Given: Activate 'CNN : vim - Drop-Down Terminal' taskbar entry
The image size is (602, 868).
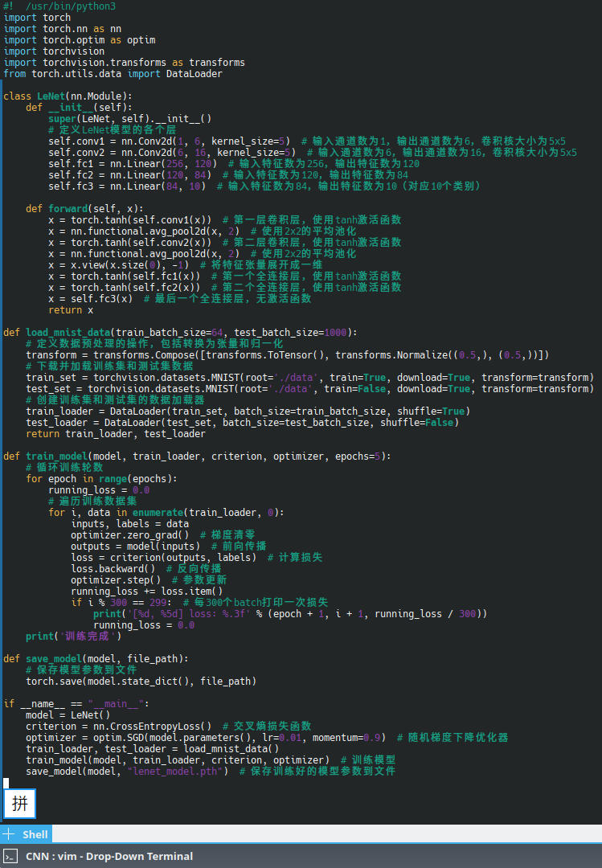Looking at the screenshot, I should tap(109, 856).
